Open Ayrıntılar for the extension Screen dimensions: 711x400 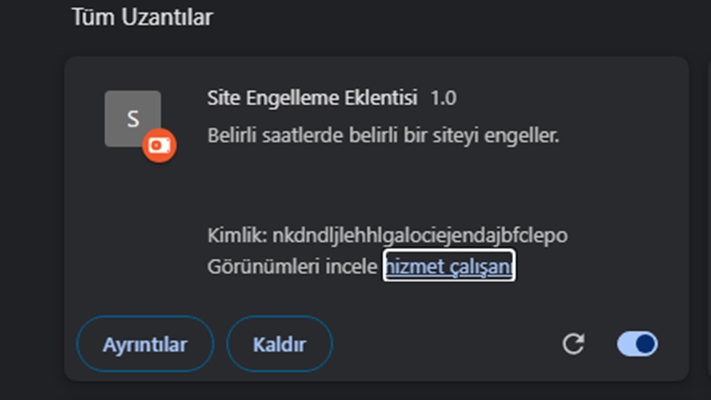pos(145,344)
